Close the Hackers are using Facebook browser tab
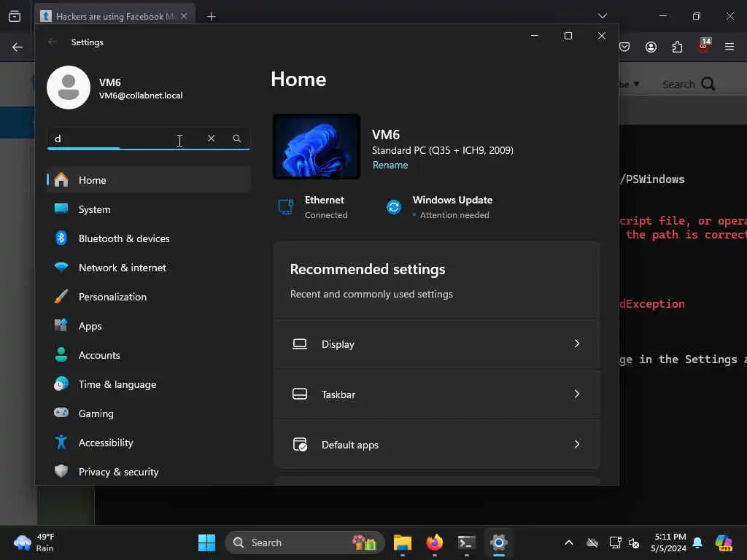This screenshot has width=747, height=560. [184, 16]
